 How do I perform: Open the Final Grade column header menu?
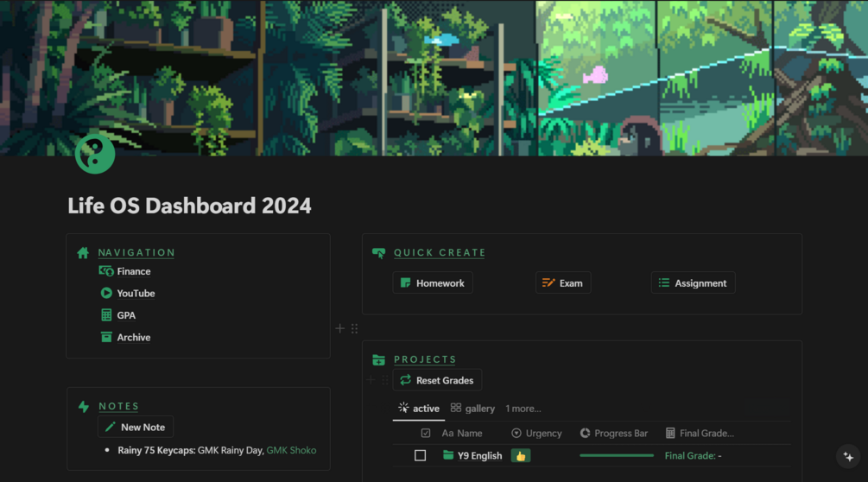coord(700,434)
